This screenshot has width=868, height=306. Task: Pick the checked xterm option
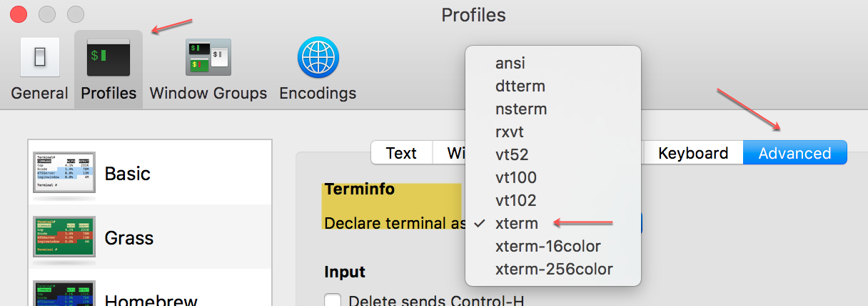[x=517, y=223]
